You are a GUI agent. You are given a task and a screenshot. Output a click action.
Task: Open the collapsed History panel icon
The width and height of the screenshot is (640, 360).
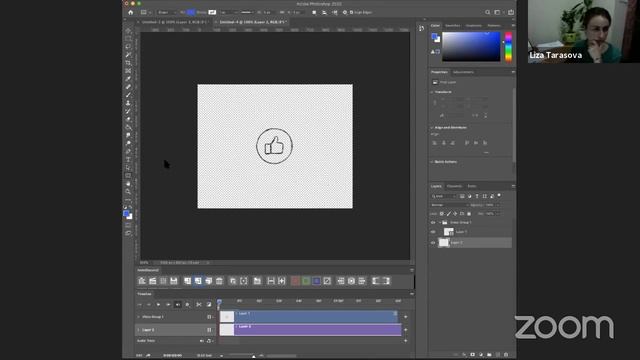pyautogui.click(x=421, y=28)
